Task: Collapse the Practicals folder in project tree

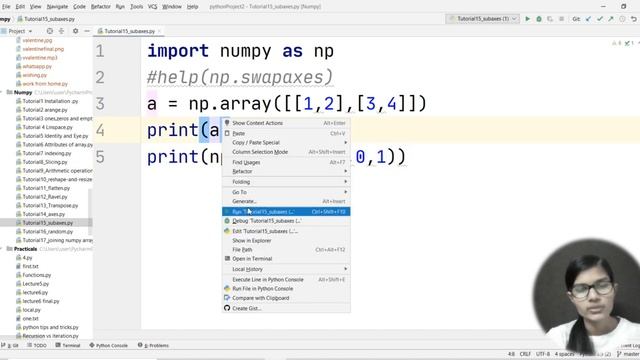Action: point(2,249)
